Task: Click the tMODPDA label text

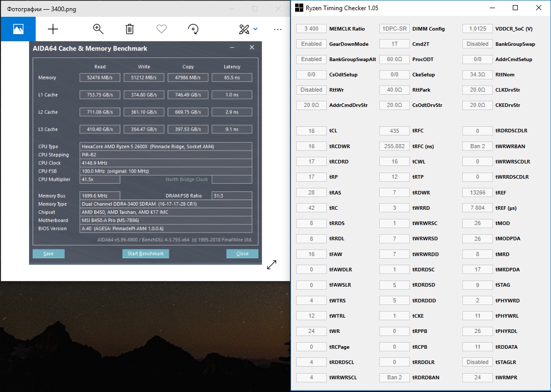Action: click(x=508, y=239)
